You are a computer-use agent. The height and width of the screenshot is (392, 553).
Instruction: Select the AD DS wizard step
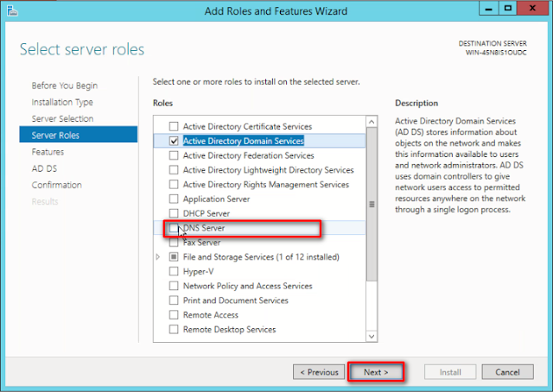[44, 168]
